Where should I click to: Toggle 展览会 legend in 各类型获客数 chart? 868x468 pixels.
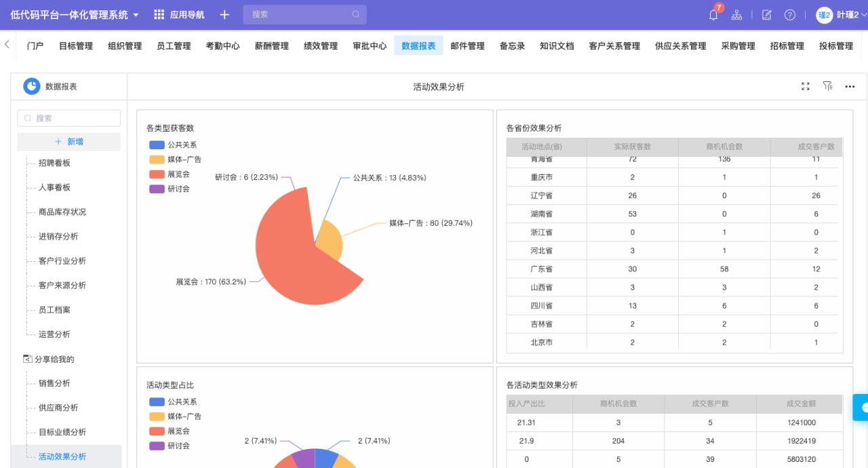click(173, 174)
